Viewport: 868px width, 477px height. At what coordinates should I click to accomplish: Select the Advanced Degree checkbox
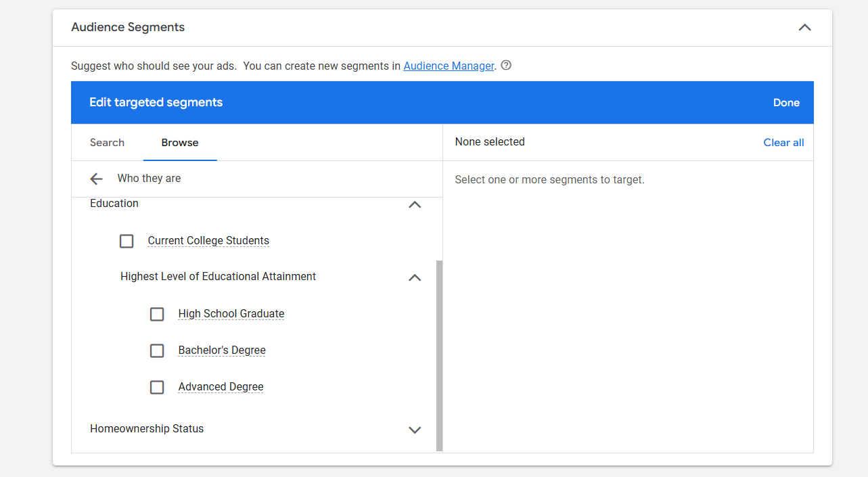click(157, 387)
